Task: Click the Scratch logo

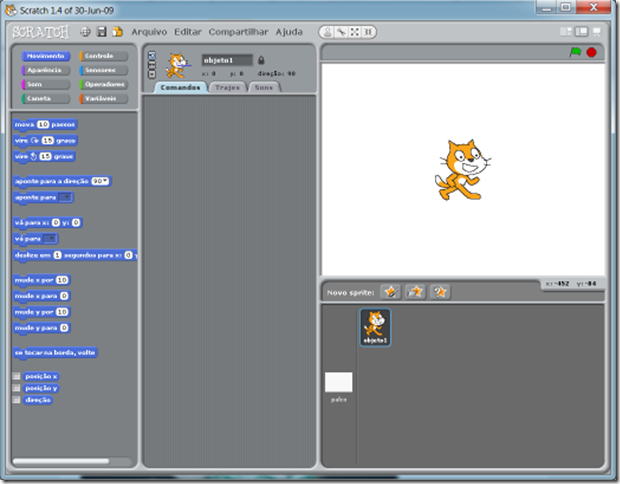Action: 40,32
